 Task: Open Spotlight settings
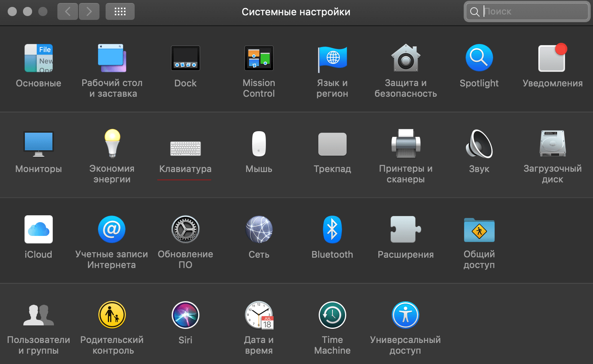(x=479, y=58)
